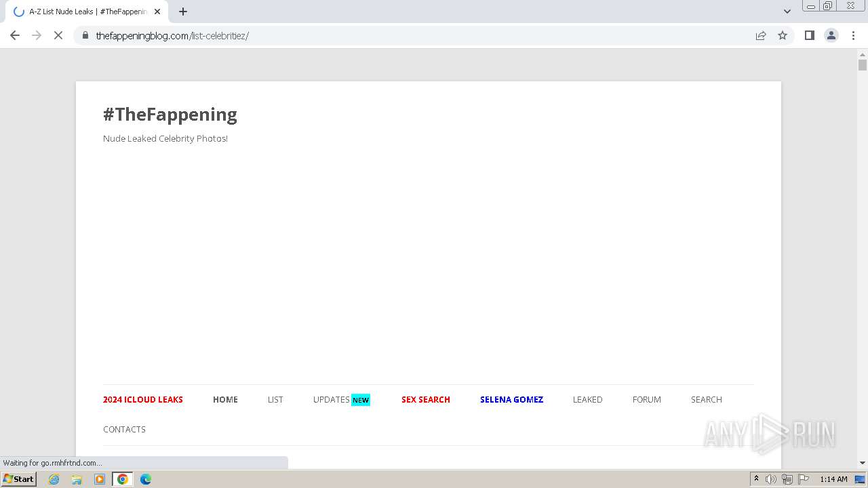
Task: Click the scrollbar down arrow
Action: pyautogui.click(x=863, y=463)
